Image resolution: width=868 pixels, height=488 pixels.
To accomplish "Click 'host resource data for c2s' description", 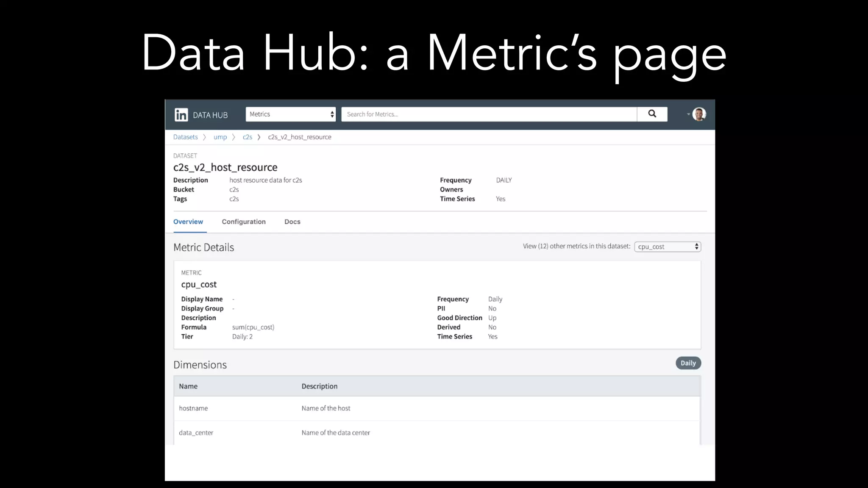I will [x=266, y=180].
